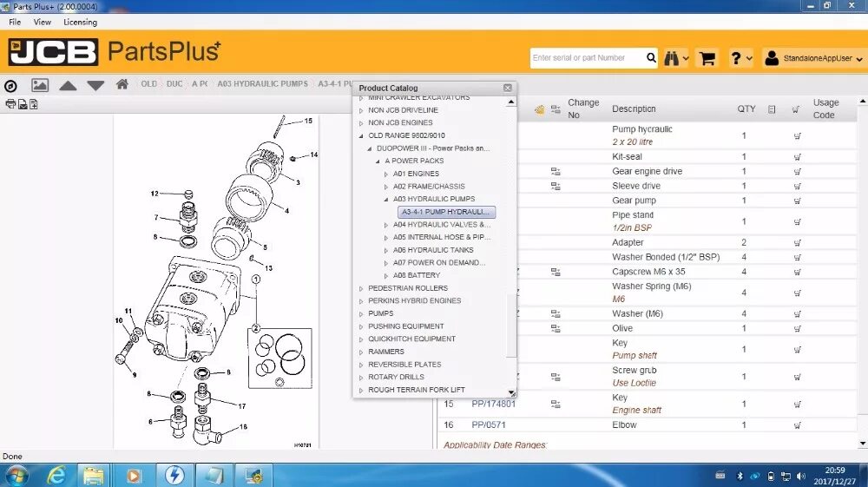Image resolution: width=868 pixels, height=487 pixels.
Task: Open Internet Explorer from taskbar
Action: 56,476
